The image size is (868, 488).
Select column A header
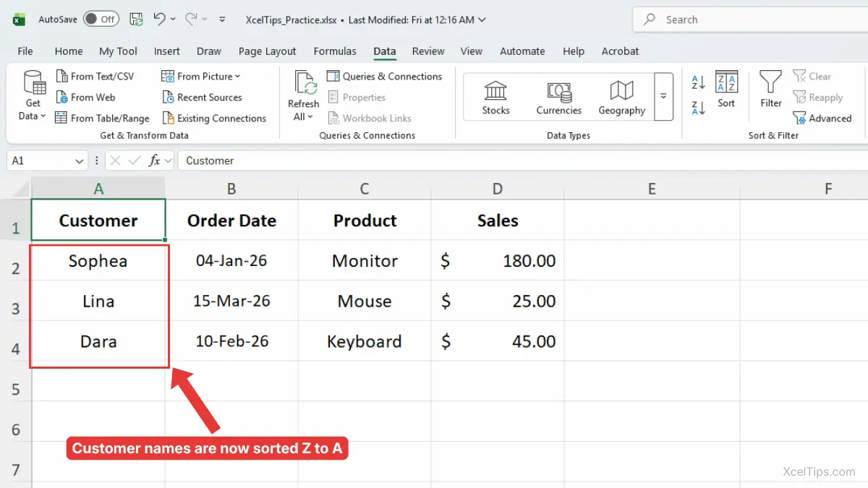[x=98, y=189]
